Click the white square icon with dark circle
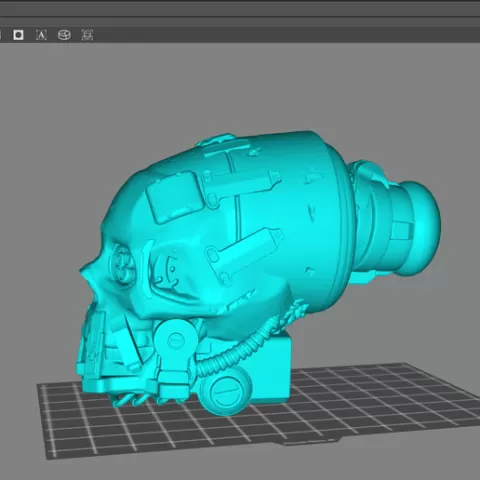The width and height of the screenshot is (480, 480). pos(18,35)
